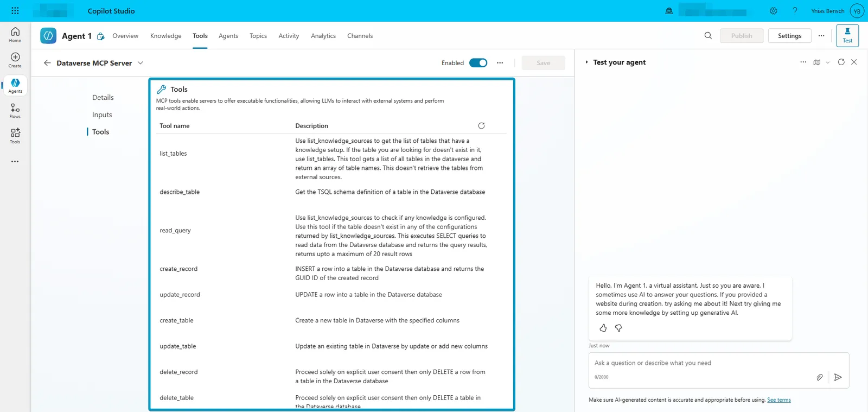Open test pane more options ellipsis
The width and height of the screenshot is (868, 412).
click(803, 62)
